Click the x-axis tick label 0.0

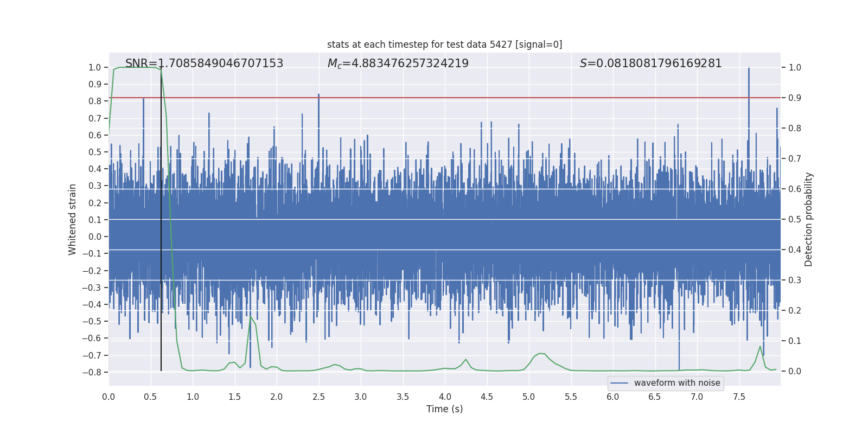[x=108, y=397]
